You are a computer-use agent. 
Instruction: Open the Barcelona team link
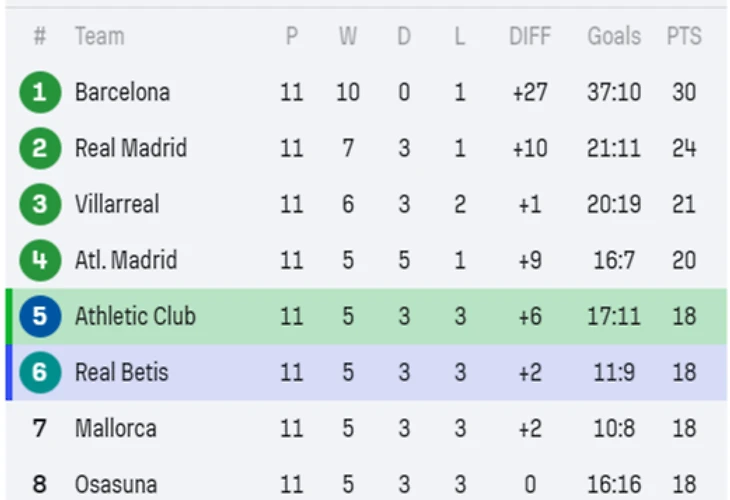pyautogui.click(x=122, y=92)
